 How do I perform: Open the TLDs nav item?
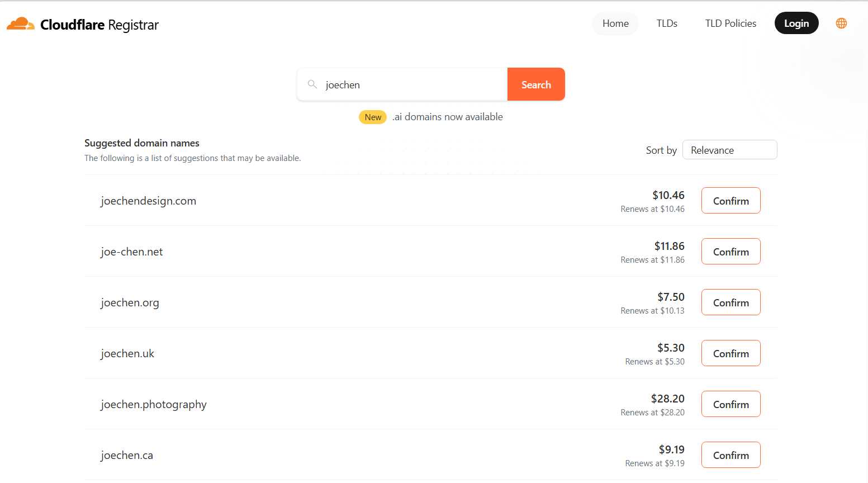667,23
